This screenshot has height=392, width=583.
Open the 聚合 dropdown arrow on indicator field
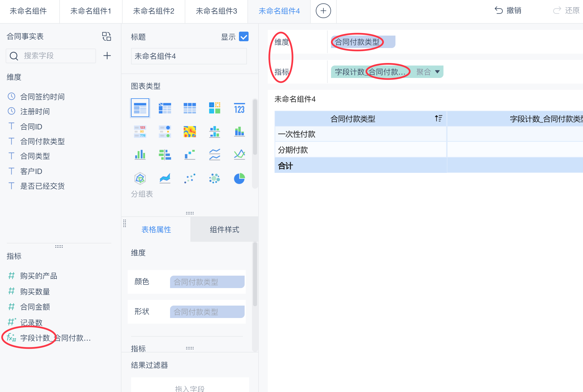[437, 72]
